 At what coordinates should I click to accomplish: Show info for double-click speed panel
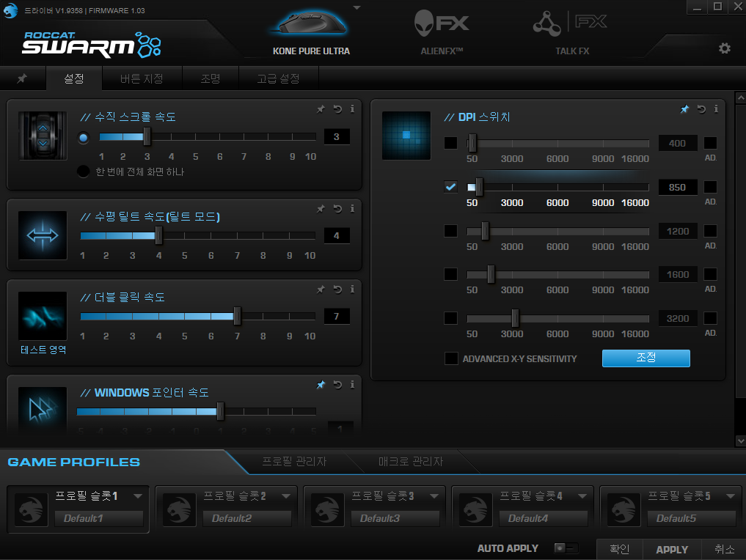point(352,289)
